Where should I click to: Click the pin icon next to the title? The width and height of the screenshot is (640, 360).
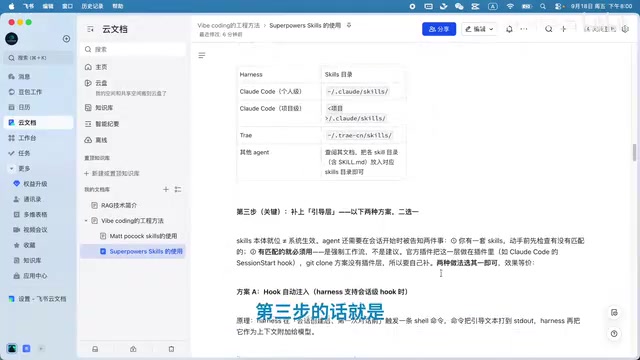(349, 25)
